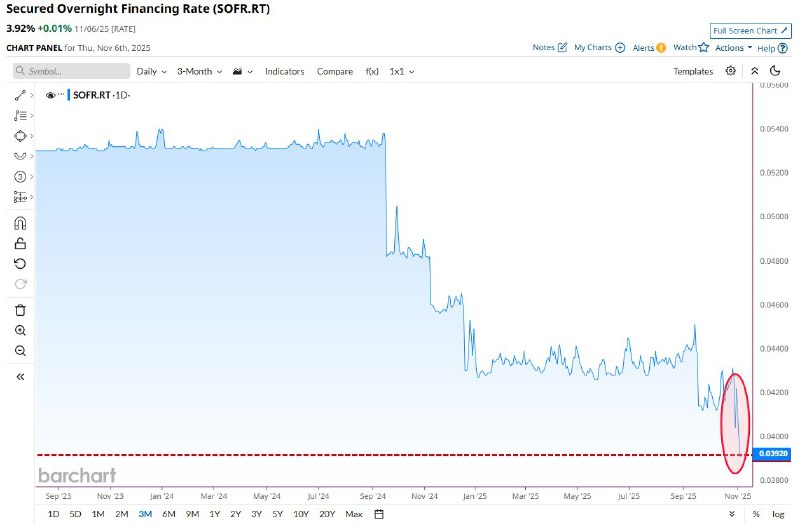Select the line drawing tool
Screen dimensions: 800x528
click(20, 95)
